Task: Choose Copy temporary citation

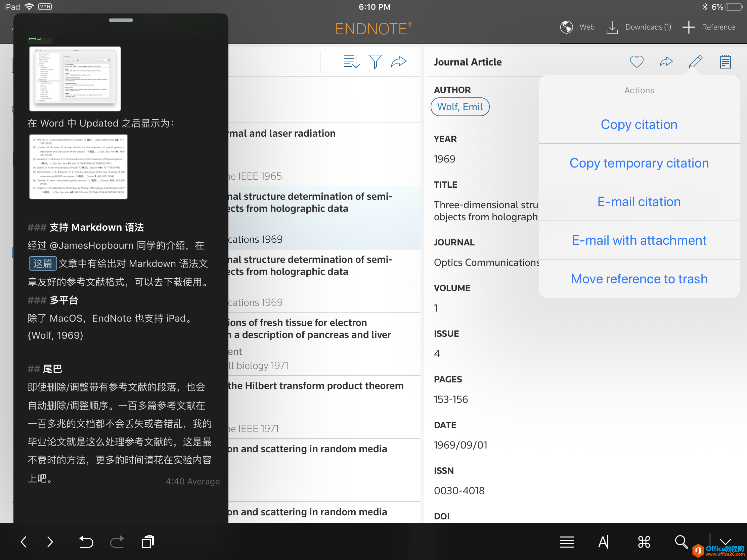Action: [639, 163]
